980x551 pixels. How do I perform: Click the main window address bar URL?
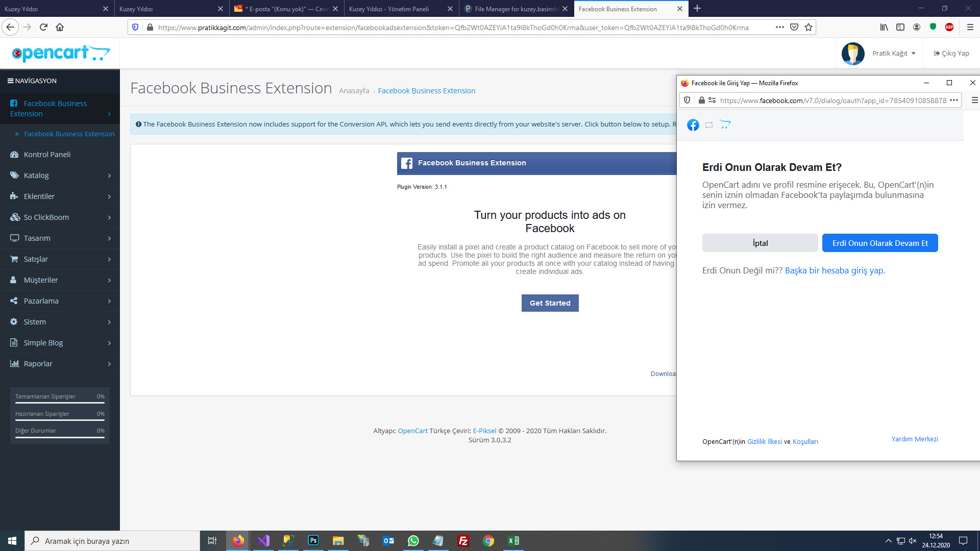(453, 28)
